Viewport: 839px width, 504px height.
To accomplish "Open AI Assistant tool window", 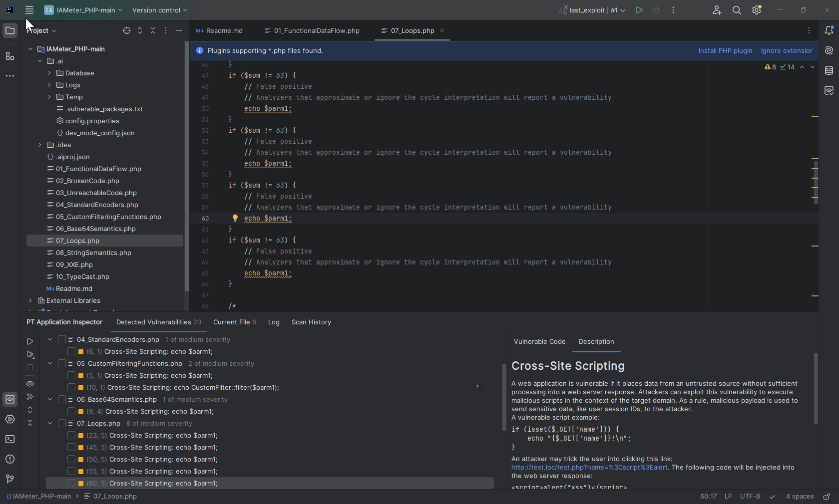I will click(x=829, y=50).
